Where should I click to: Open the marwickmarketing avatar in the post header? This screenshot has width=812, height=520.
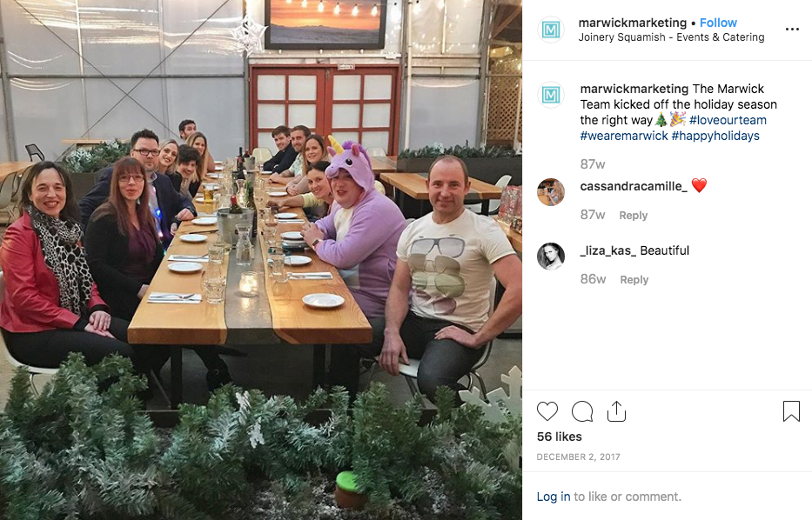[551, 30]
